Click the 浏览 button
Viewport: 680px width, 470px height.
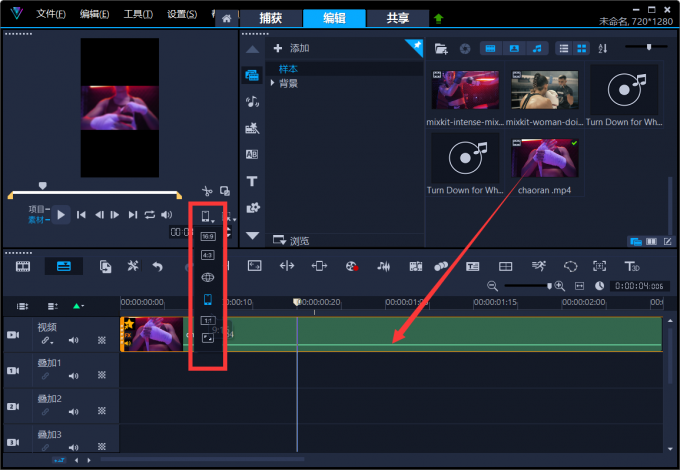291,240
